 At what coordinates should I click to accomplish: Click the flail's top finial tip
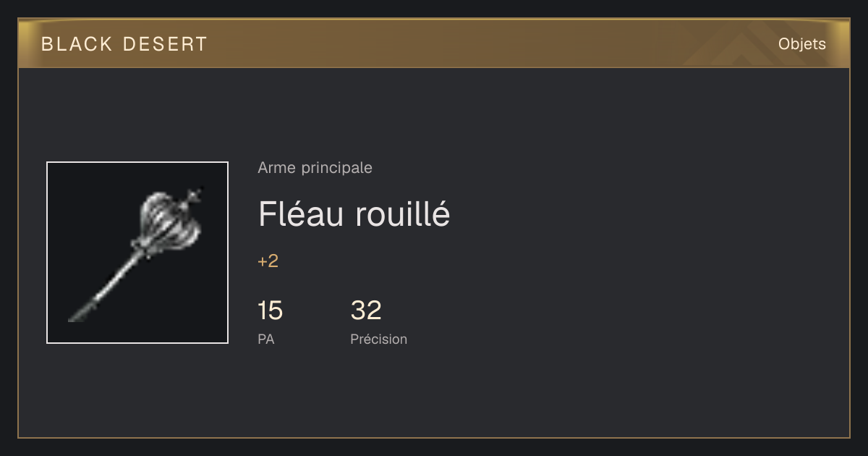click(194, 194)
